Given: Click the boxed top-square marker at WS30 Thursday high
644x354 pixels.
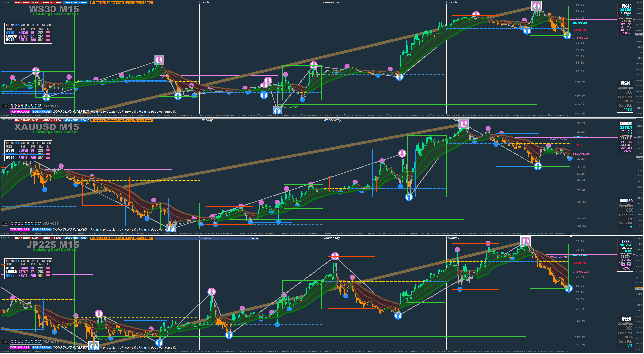Looking at the screenshot, I should tap(536, 6).
